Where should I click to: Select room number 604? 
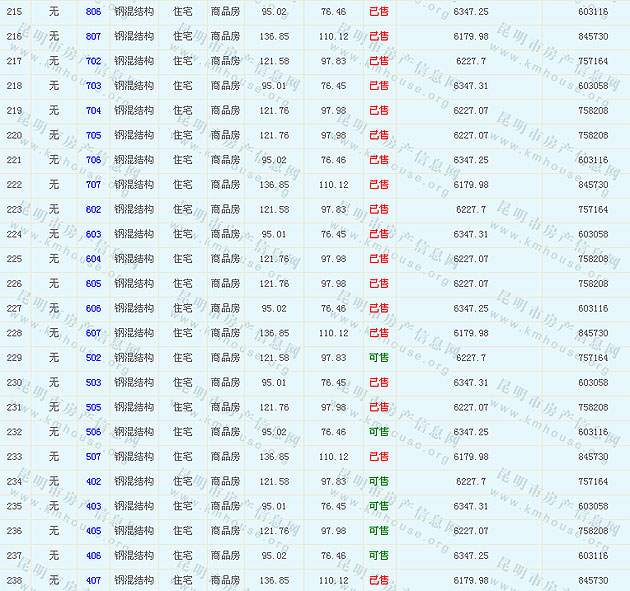click(x=93, y=259)
